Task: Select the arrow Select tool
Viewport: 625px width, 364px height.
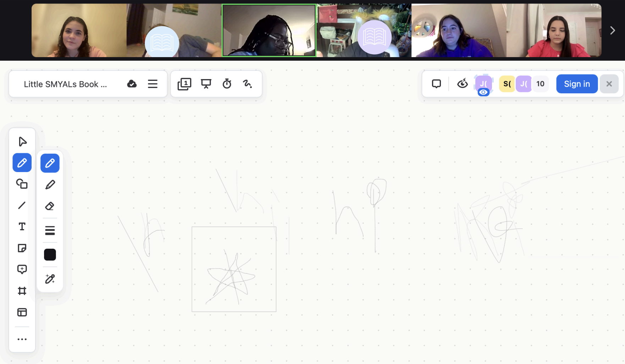Action: pyautogui.click(x=22, y=142)
